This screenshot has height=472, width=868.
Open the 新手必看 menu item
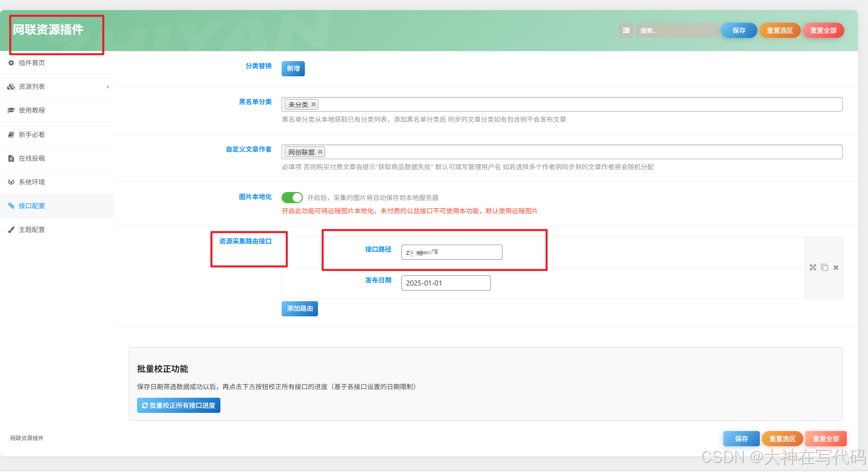coord(57,134)
